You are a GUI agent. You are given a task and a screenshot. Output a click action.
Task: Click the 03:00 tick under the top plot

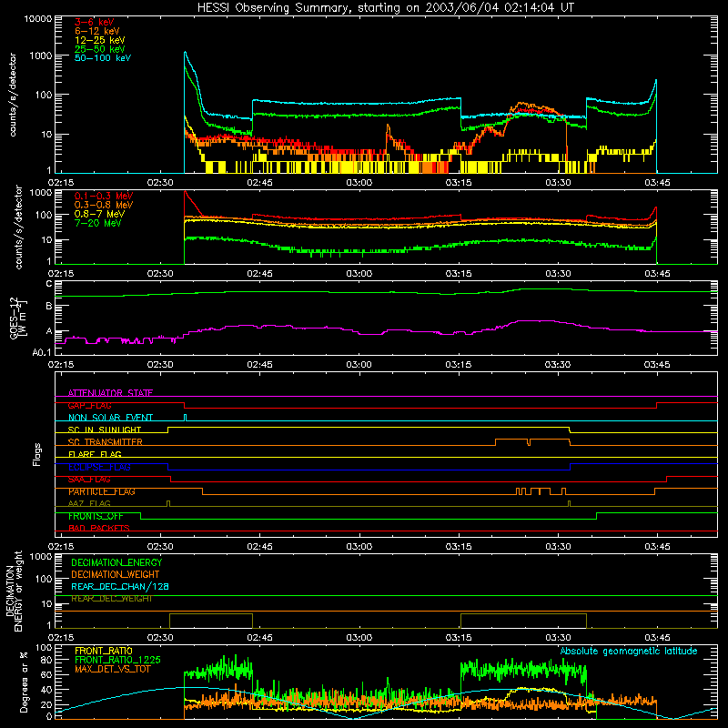point(359,183)
